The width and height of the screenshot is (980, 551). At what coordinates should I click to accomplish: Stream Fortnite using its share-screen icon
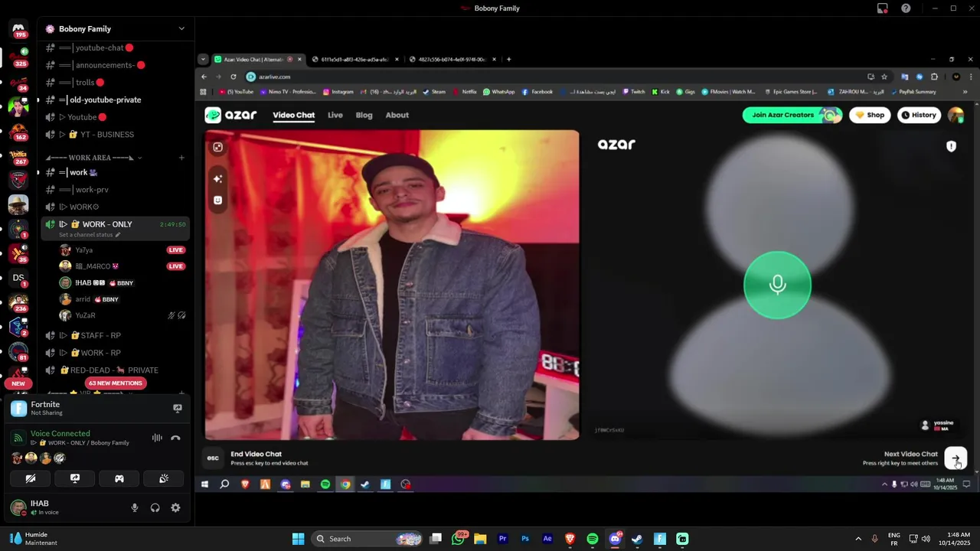(x=178, y=409)
